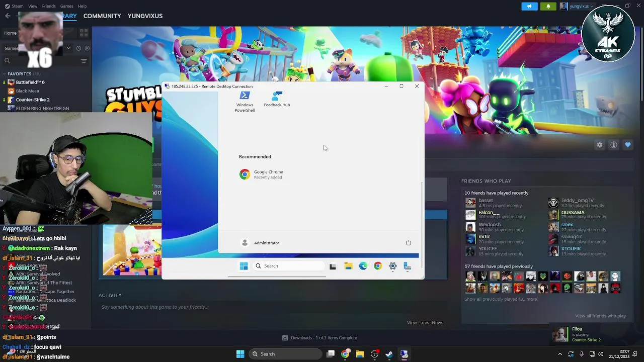The image size is (644, 362).
Task: Click the recent-activity clock filter icon
Action: click(78, 48)
